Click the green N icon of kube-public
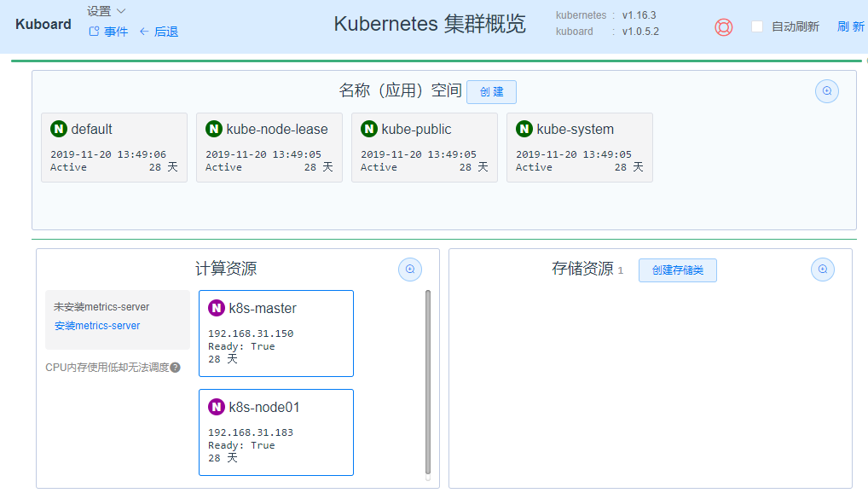The height and width of the screenshot is (493, 868). click(x=369, y=129)
